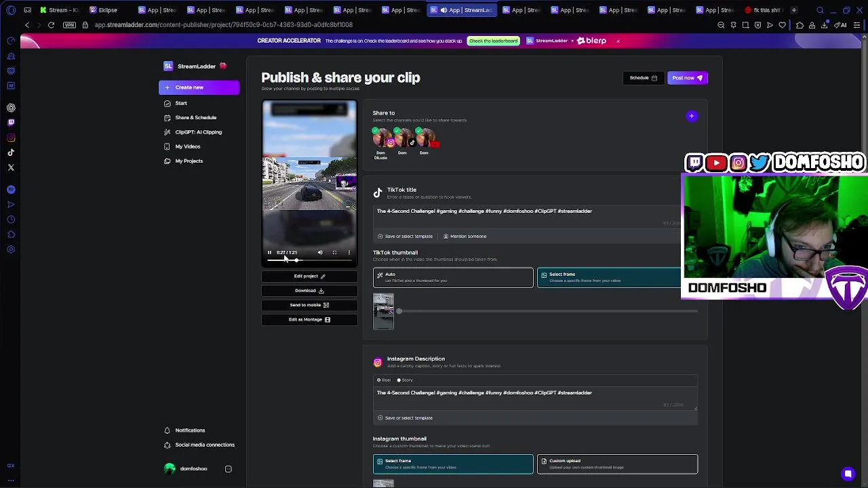
Task: Click the heart bookmark icon in toolbar
Action: point(782,25)
